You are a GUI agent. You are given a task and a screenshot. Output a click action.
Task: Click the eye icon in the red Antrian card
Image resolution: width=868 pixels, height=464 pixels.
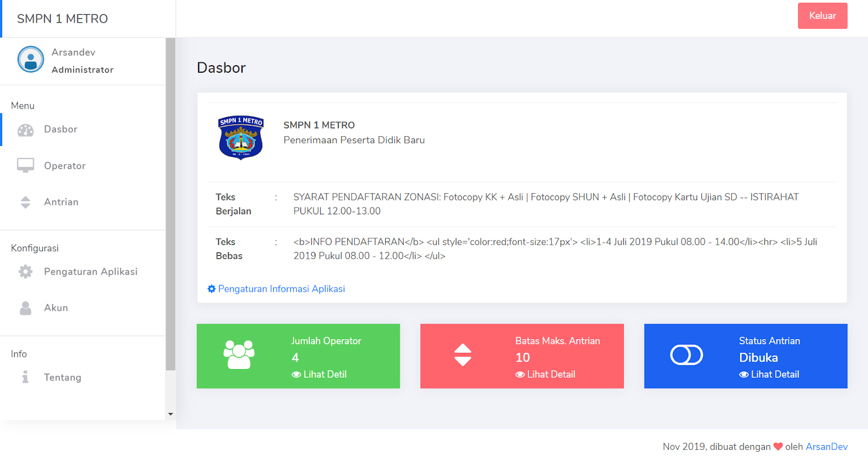point(520,374)
